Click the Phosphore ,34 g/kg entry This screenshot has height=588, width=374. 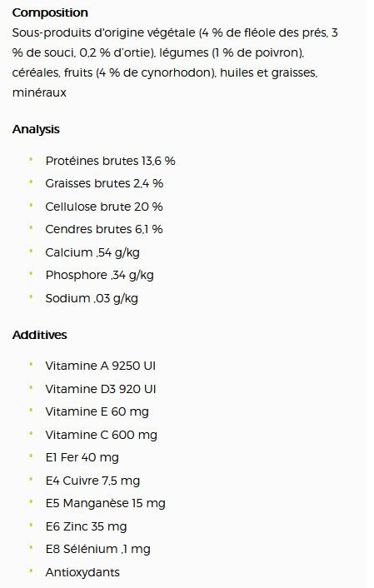99,275
